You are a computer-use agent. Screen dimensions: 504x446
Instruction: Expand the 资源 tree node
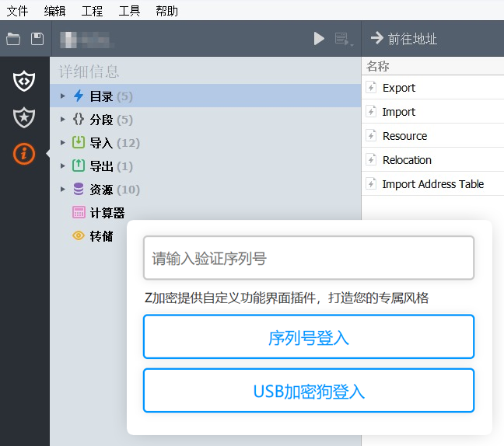pos(63,190)
